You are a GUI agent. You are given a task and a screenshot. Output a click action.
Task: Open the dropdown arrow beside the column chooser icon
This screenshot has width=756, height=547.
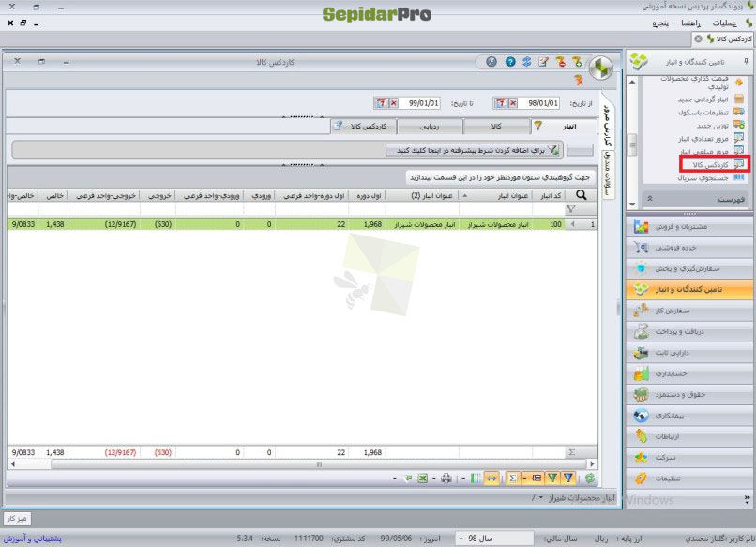pos(463,479)
